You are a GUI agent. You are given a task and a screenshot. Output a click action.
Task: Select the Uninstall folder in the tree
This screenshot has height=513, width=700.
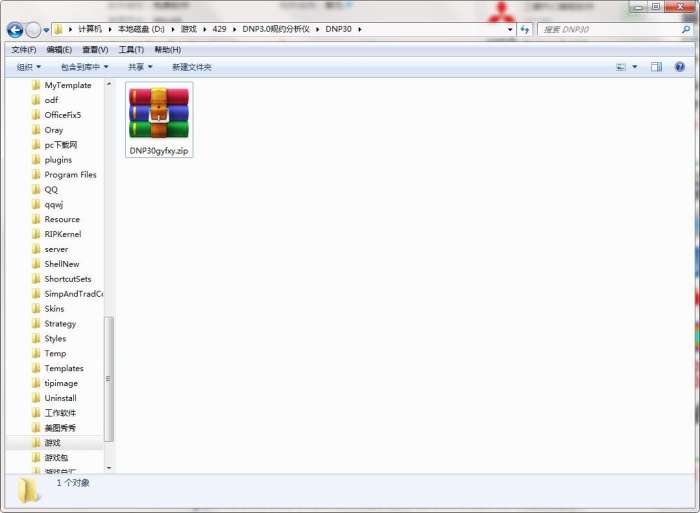[55, 398]
